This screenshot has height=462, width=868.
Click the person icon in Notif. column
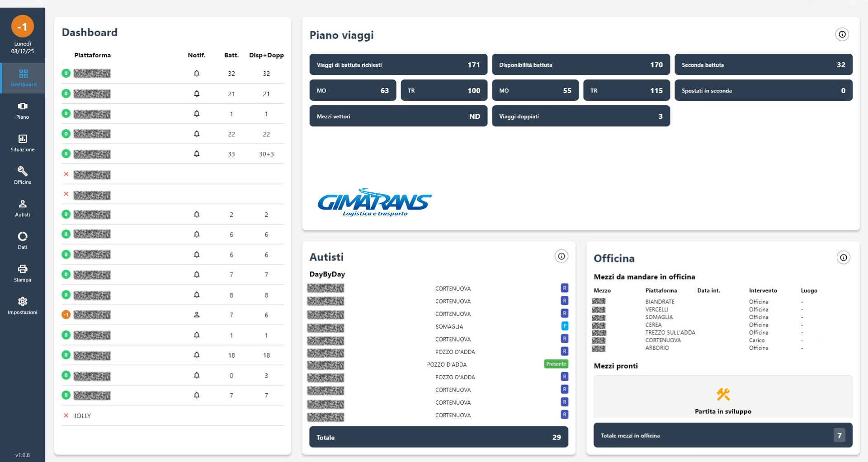197,315
